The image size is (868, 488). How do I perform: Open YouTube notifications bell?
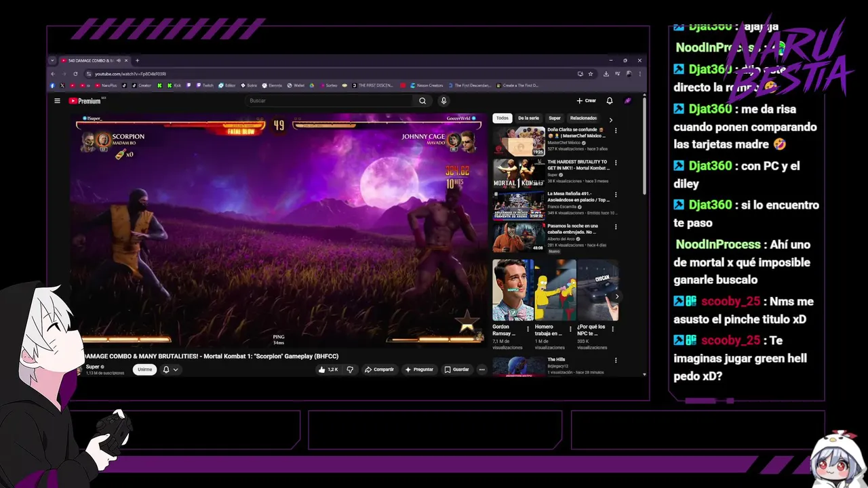[x=610, y=101]
